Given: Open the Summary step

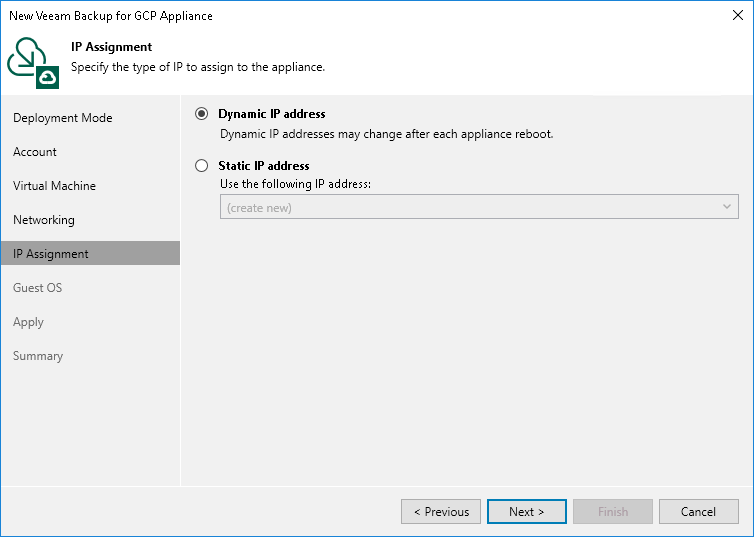Looking at the screenshot, I should point(38,356).
